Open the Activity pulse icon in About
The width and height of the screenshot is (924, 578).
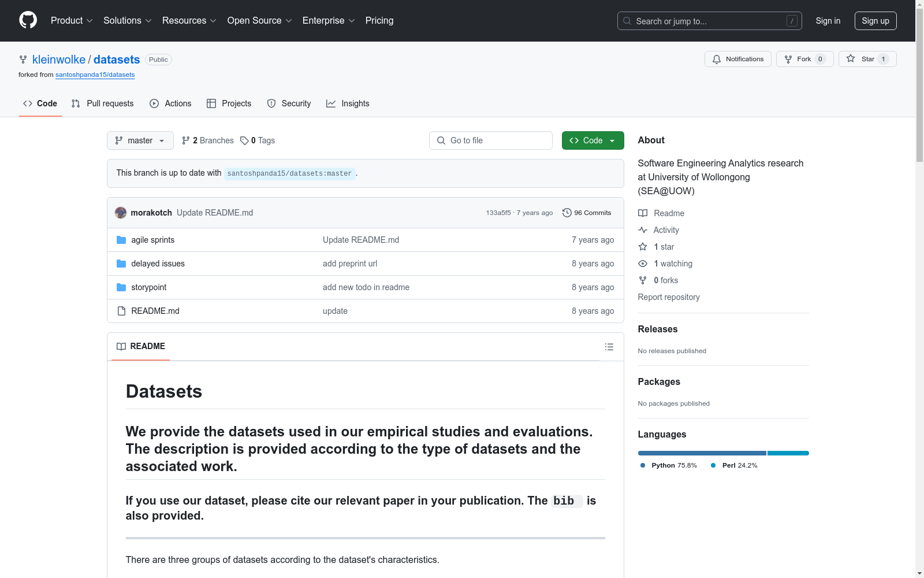pyautogui.click(x=643, y=230)
